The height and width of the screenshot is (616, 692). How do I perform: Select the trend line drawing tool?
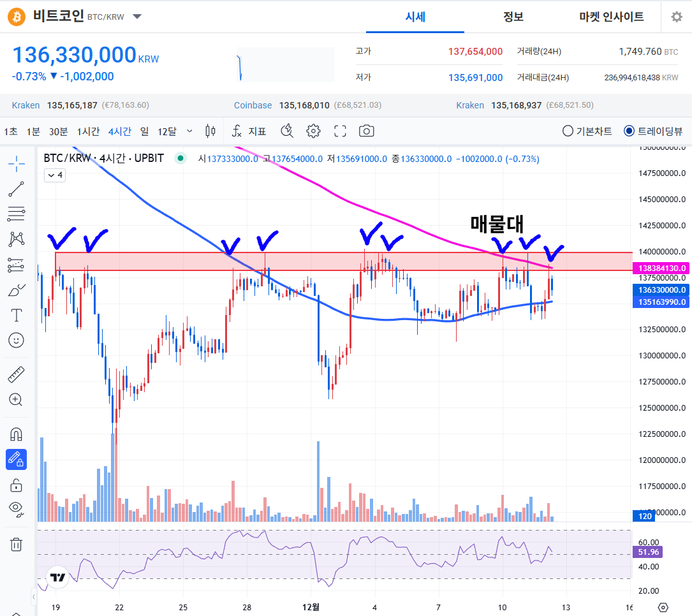pyautogui.click(x=17, y=188)
